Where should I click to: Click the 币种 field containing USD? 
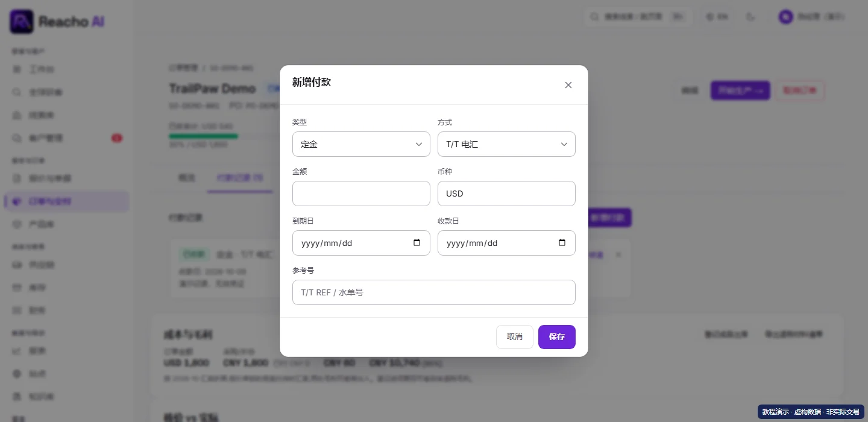[x=506, y=194]
